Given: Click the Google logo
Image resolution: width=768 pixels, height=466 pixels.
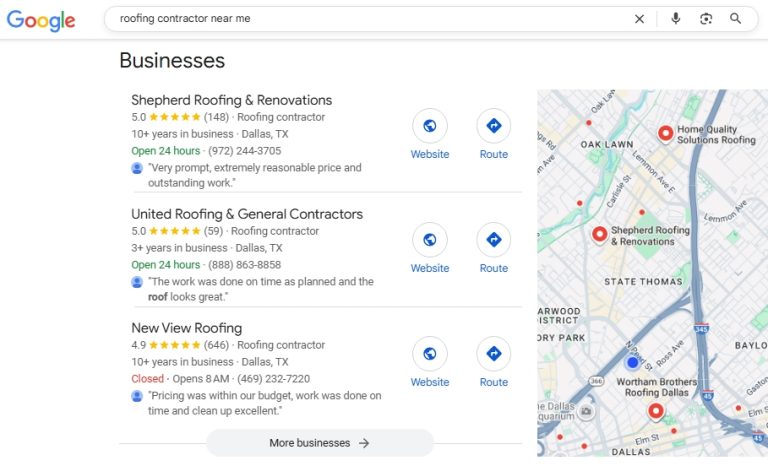Looking at the screenshot, I should pos(41,20).
